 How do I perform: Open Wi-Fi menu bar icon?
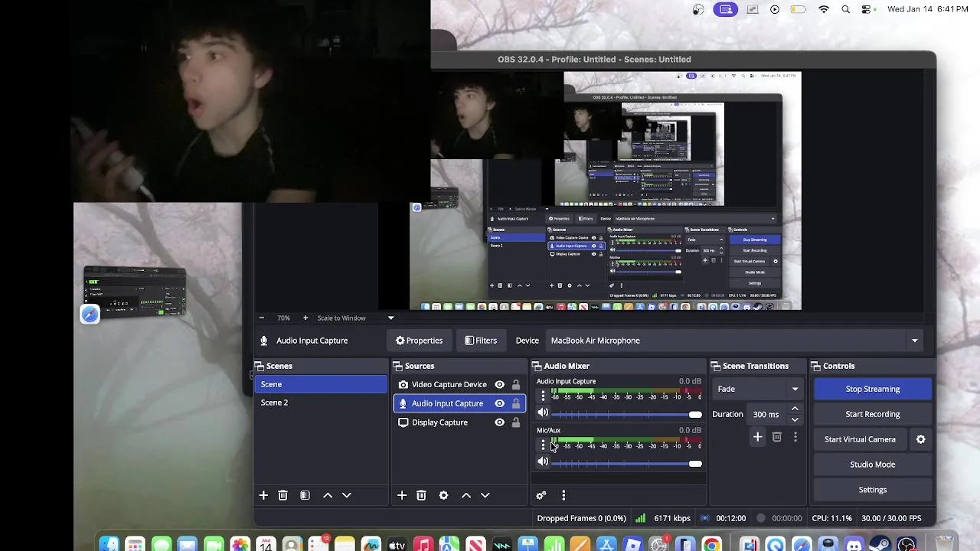[824, 9]
